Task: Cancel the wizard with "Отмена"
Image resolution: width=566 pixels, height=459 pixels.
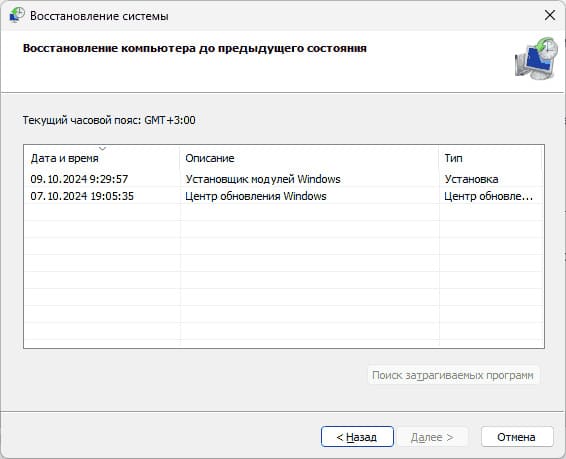Action: coord(517,437)
